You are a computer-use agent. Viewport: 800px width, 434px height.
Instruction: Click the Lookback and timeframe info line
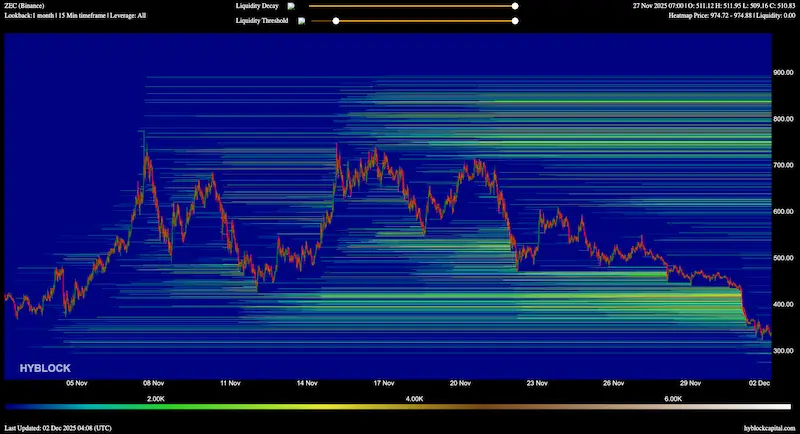coord(74,17)
